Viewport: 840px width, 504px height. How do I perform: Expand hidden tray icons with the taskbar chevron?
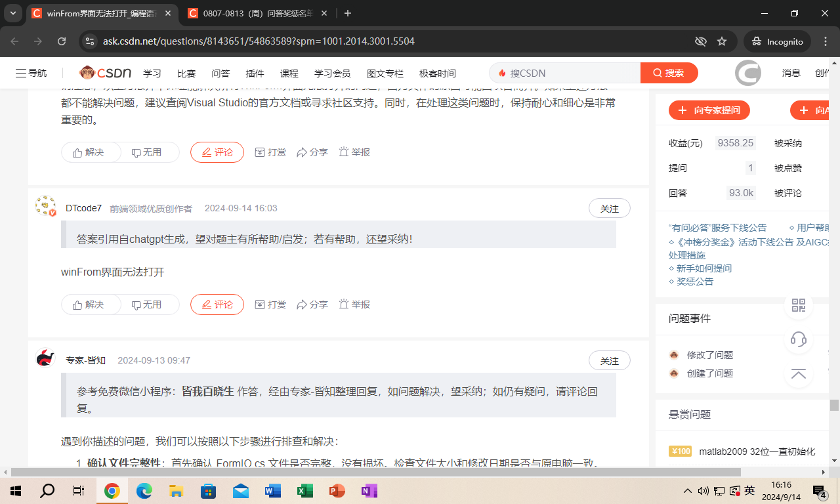tap(686, 490)
